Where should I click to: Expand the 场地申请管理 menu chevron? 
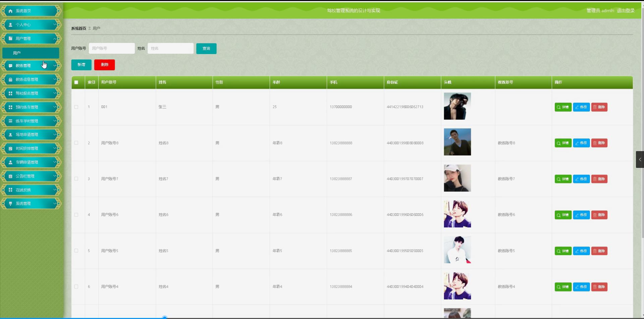(x=55, y=134)
